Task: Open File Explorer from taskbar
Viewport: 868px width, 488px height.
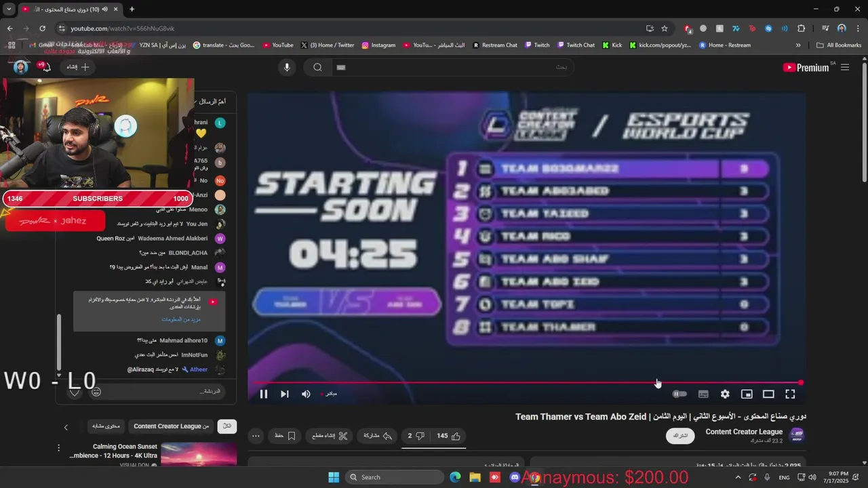Action: click(475, 477)
